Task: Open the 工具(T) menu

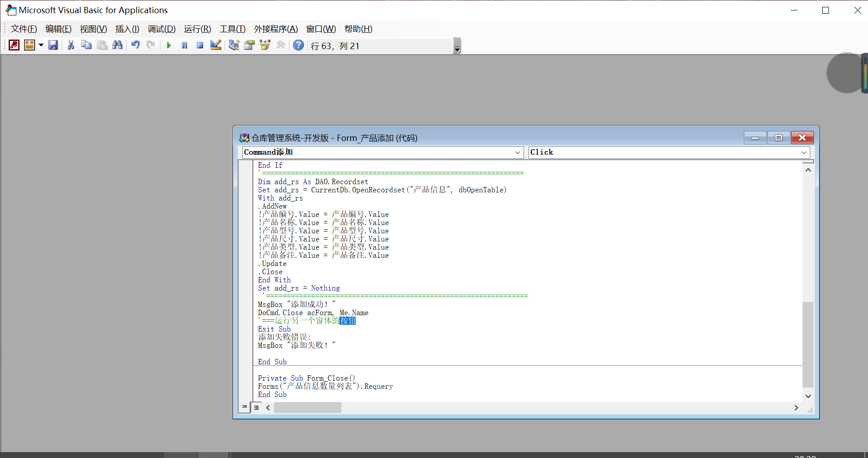Action: click(233, 29)
